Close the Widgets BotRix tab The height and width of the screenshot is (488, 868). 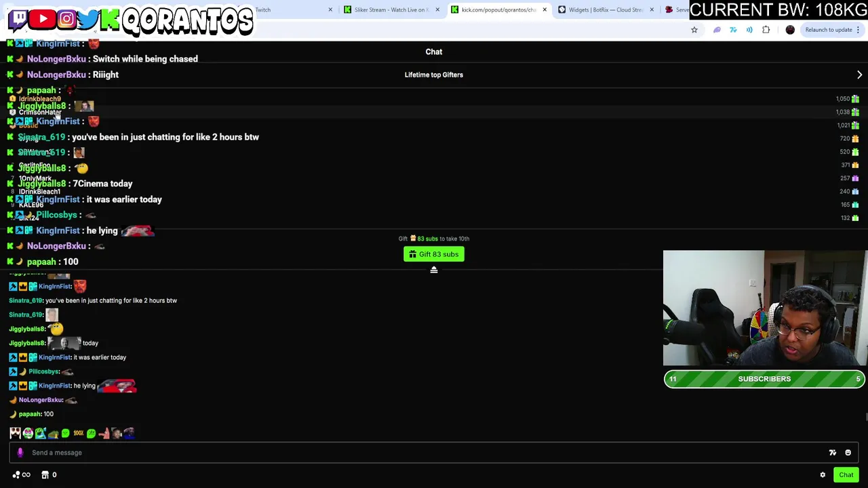click(x=652, y=10)
